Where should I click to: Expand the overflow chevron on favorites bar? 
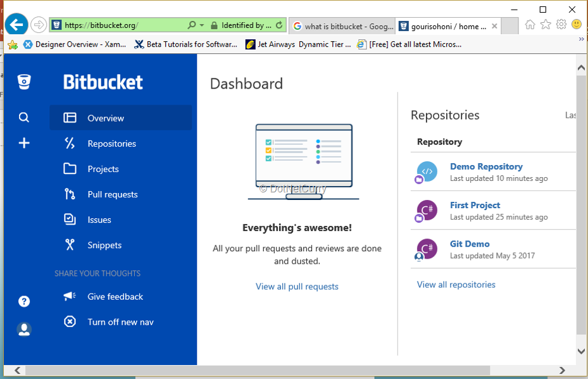tap(580, 39)
